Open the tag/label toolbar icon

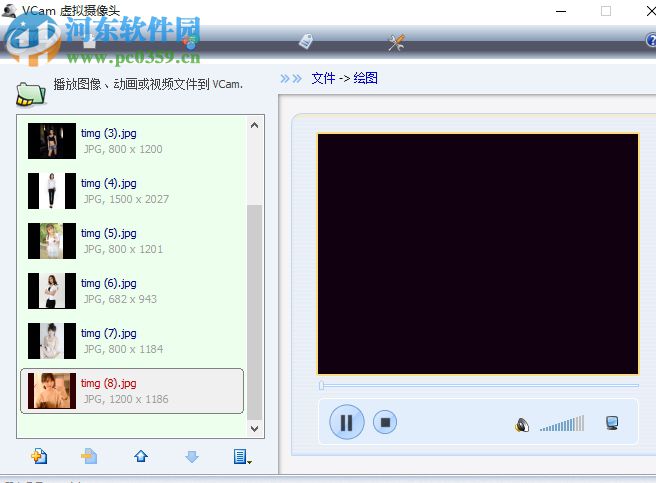click(x=306, y=41)
